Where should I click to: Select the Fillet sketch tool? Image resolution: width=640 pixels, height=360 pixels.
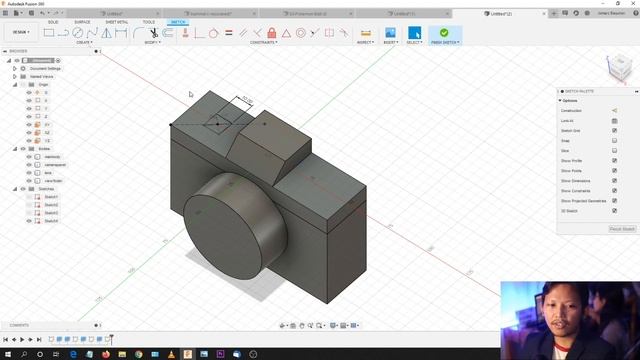click(x=139, y=33)
